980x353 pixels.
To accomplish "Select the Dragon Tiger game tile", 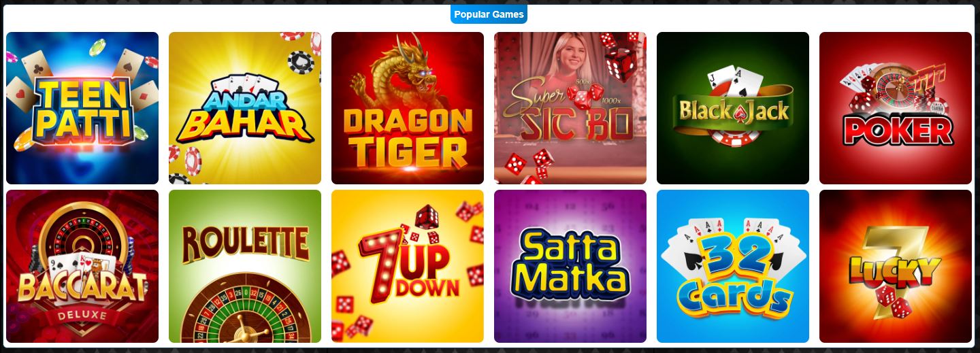I will pos(408,108).
